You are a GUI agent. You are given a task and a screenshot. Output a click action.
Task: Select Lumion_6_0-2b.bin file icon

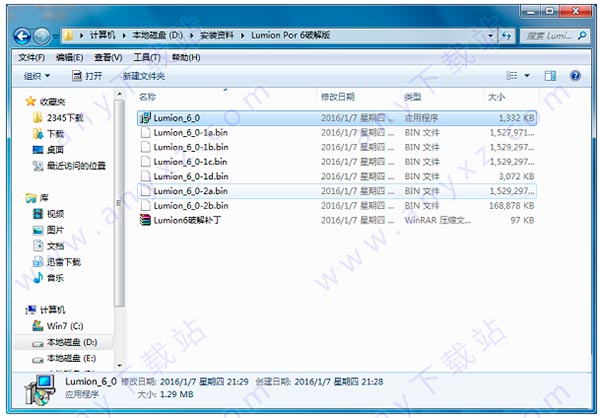(x=145, y=205)
